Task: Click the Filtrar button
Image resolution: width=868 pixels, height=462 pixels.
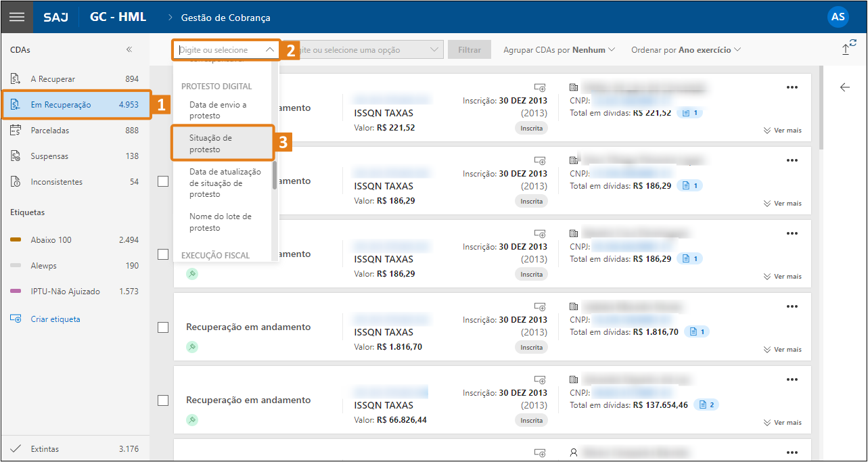Action: (x=470, y=50)
